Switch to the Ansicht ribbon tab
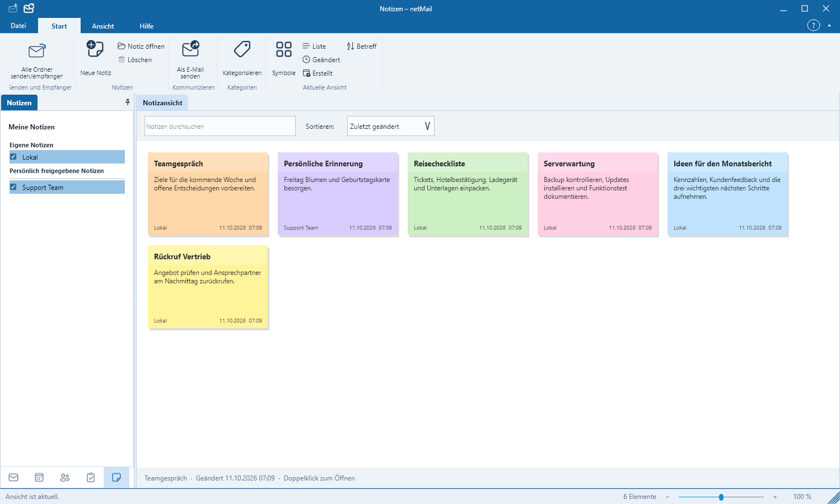The width and height of the screenshot is (840, 504). click(x=103, y=26)
